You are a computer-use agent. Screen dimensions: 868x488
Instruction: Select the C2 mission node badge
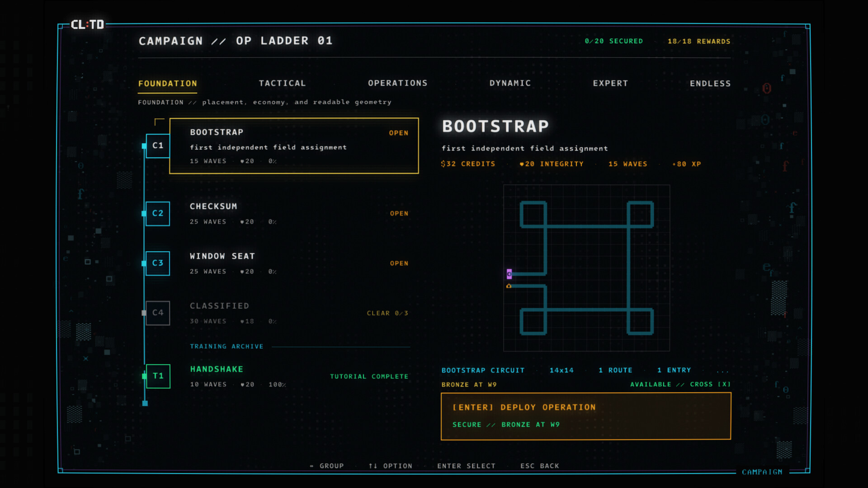tap(158, 213)
